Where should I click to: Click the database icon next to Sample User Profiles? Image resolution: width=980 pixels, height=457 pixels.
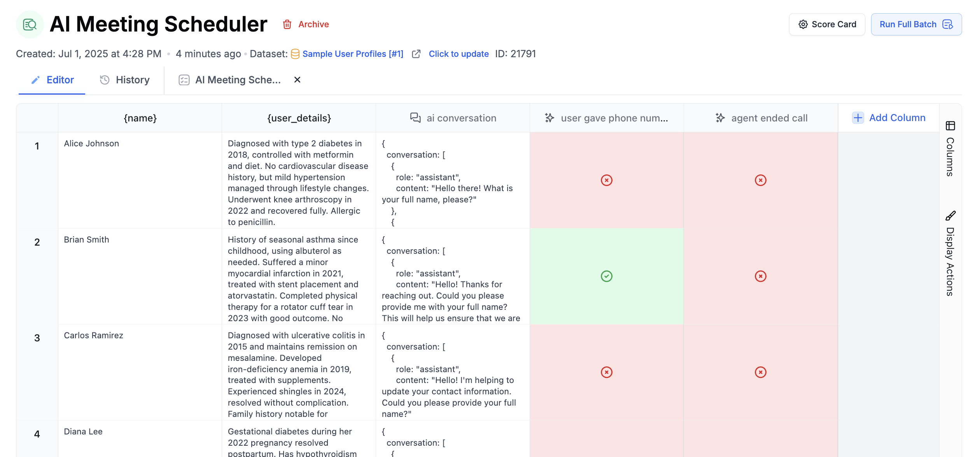click(295, 54)
